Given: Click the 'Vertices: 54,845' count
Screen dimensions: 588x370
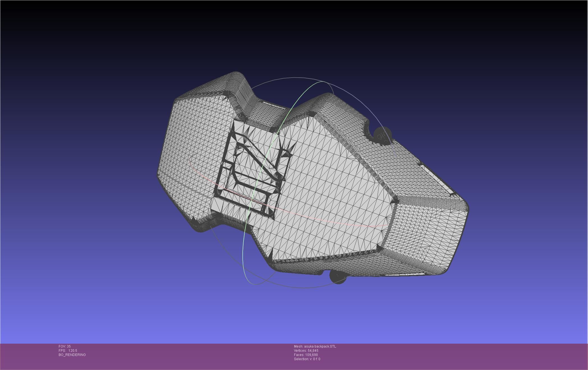Looking at the screenshot, I should [x=306, y=351].
